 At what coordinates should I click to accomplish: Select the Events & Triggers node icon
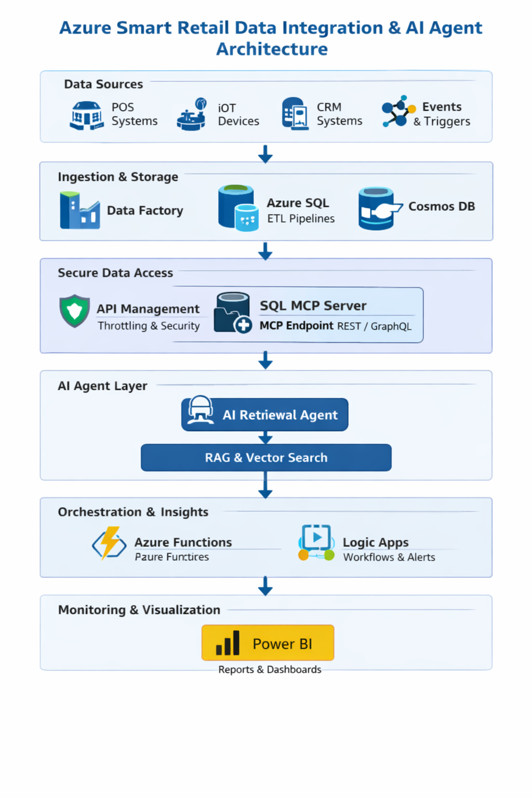click(x=398, y=111)
